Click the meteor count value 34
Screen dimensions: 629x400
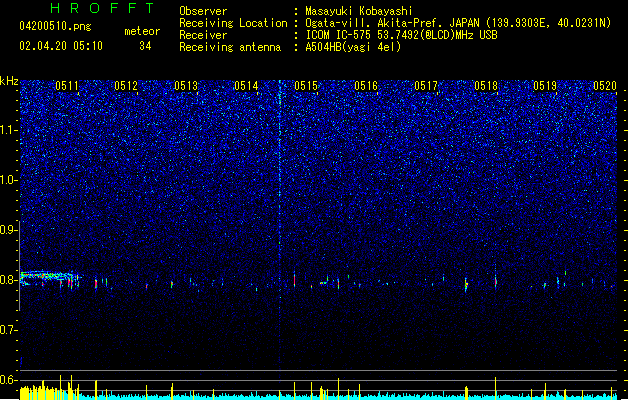[145, 46]
